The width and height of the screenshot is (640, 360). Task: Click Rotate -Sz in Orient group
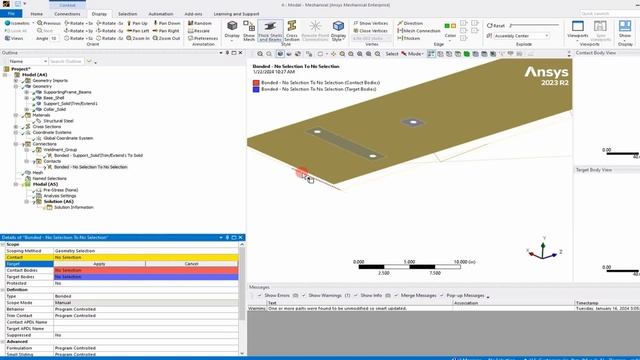point(110,38)
